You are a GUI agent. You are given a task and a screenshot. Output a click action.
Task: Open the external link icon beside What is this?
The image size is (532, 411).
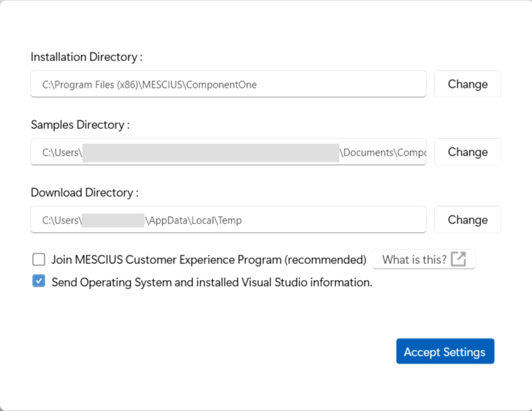click(458, 259)
